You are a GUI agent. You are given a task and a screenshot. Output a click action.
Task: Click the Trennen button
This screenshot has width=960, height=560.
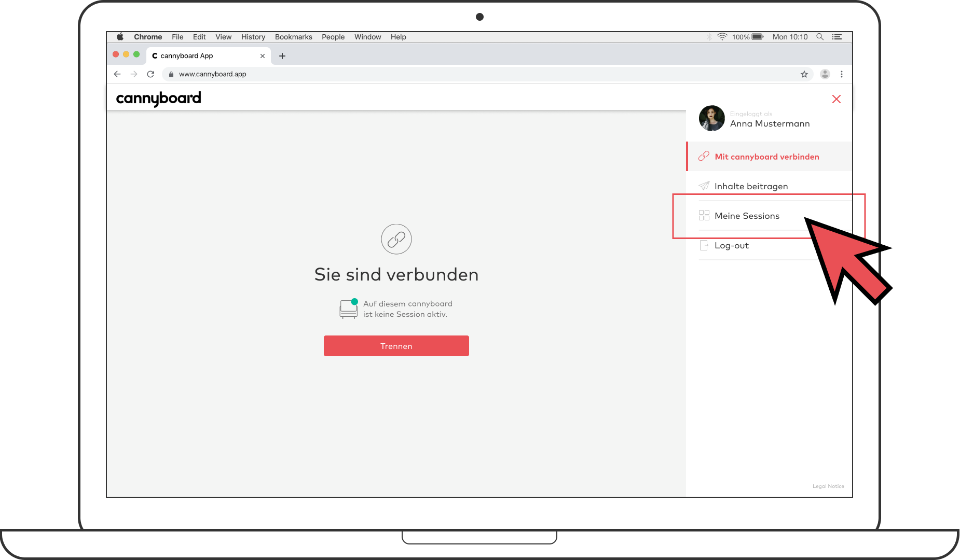pos(396,346)
